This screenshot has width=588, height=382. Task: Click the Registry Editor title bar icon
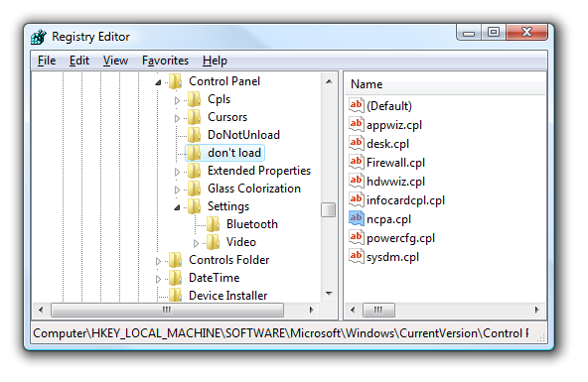(39, 37)
